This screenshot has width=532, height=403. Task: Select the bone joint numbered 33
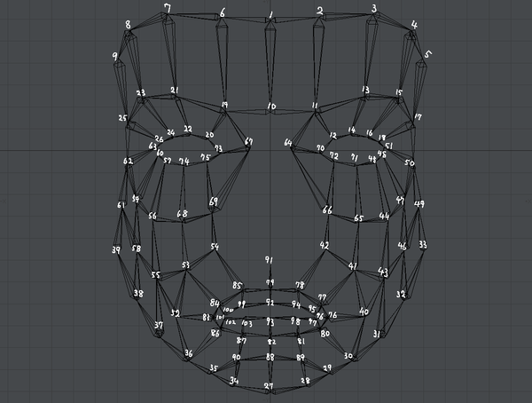tap(423, 245)
